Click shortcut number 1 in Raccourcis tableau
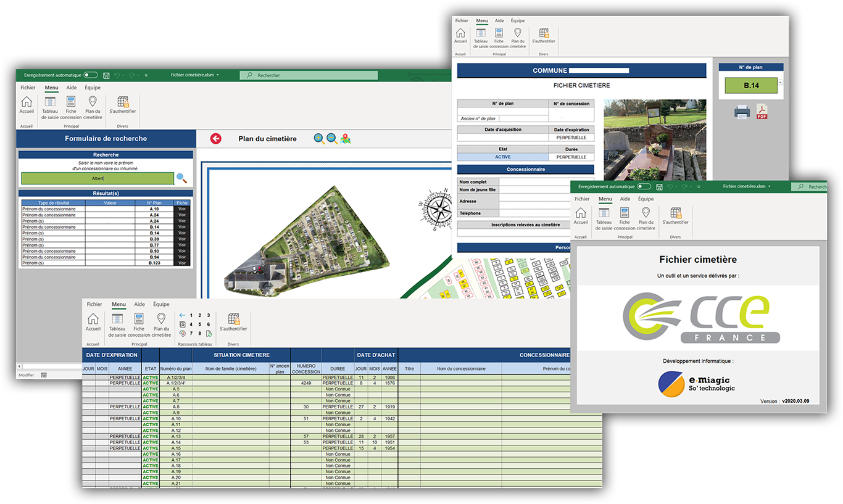 click(191, 315)
